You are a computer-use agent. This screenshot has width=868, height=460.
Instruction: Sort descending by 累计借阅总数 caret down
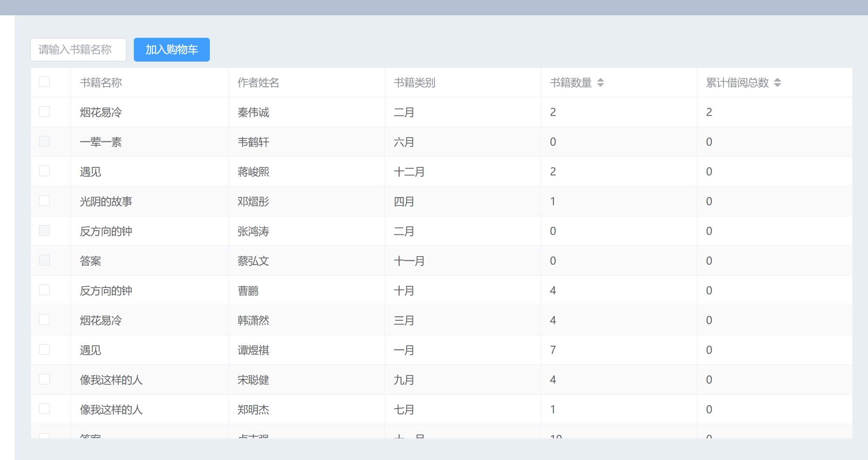point(777,85)
